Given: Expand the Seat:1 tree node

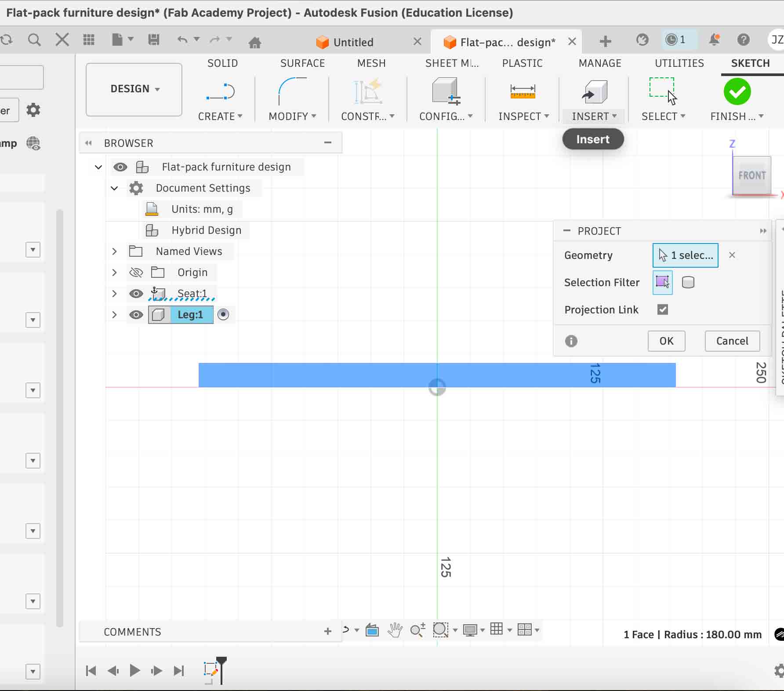Looking at the screenshot, I should pos(114,294).
